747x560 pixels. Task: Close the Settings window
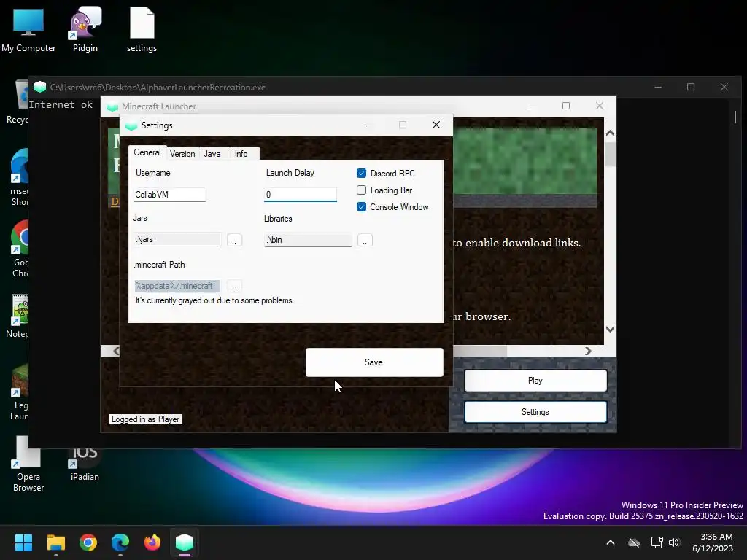[x=436, y=125]
